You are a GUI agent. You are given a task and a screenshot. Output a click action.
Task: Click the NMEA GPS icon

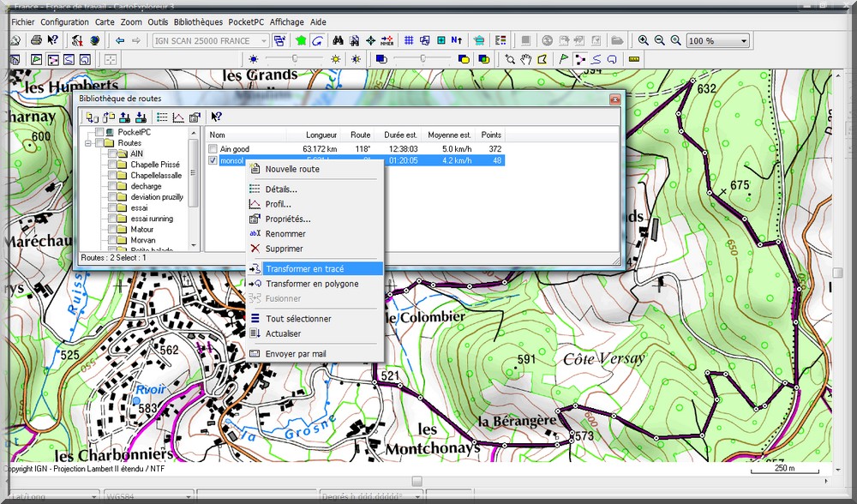[x=387, y=40]
